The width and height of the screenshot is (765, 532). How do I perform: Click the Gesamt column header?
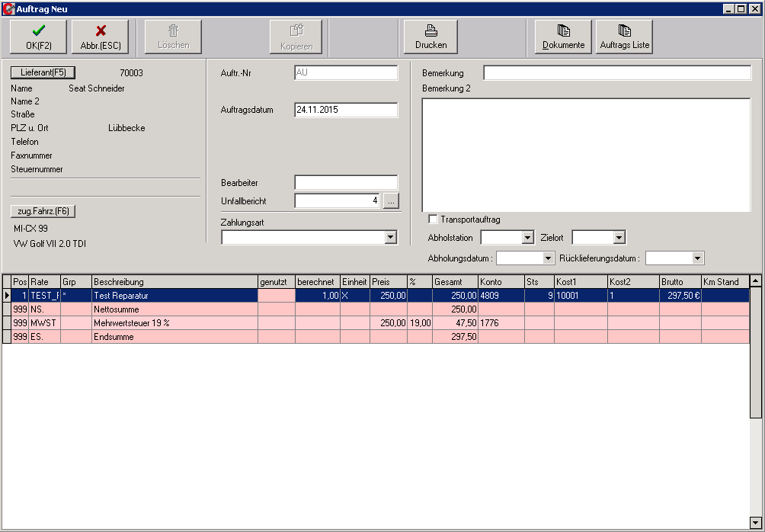tap(454, 282)
